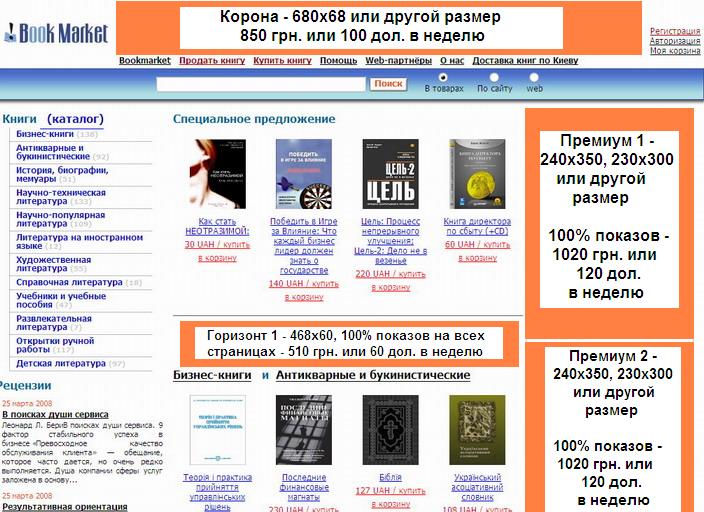Open 'Открытки ручной работы' category
The width and height of the screenshot is (704, 512).
click(55, 345)
